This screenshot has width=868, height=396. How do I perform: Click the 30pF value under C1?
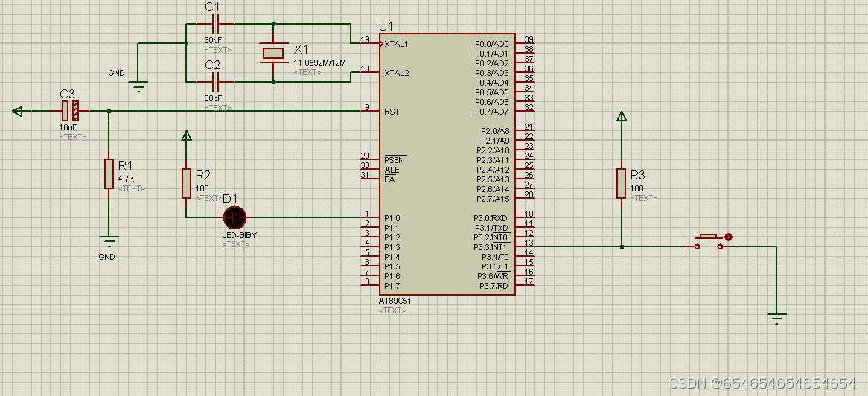(x=213, y=40)
